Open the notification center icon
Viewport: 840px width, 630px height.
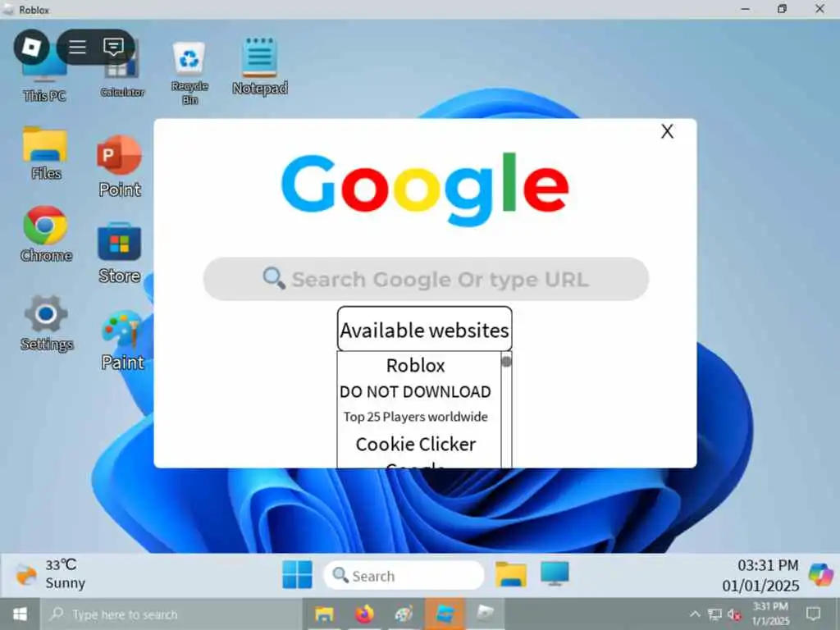(813, 614)
